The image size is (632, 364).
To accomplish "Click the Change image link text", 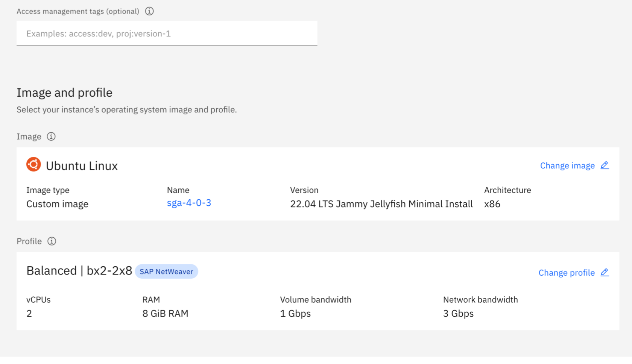I will (567, 166).
